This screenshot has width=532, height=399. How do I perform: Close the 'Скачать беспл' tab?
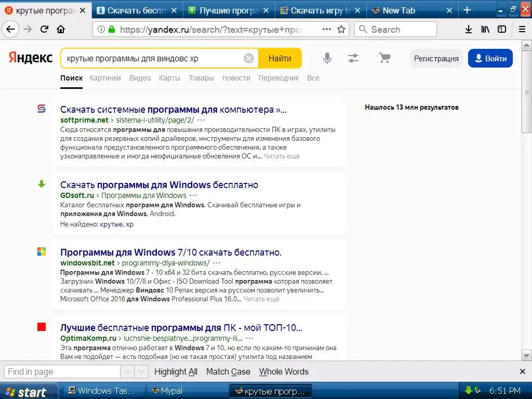click(x=174, y=10)
